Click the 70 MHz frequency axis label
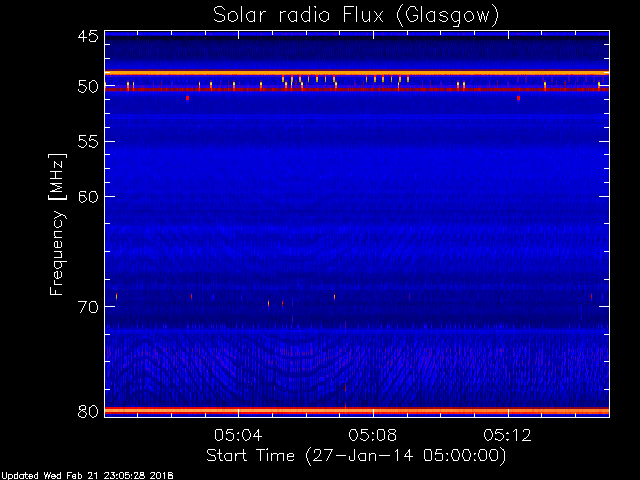Screen dimensions: 640x480 (x=88, y=307)
